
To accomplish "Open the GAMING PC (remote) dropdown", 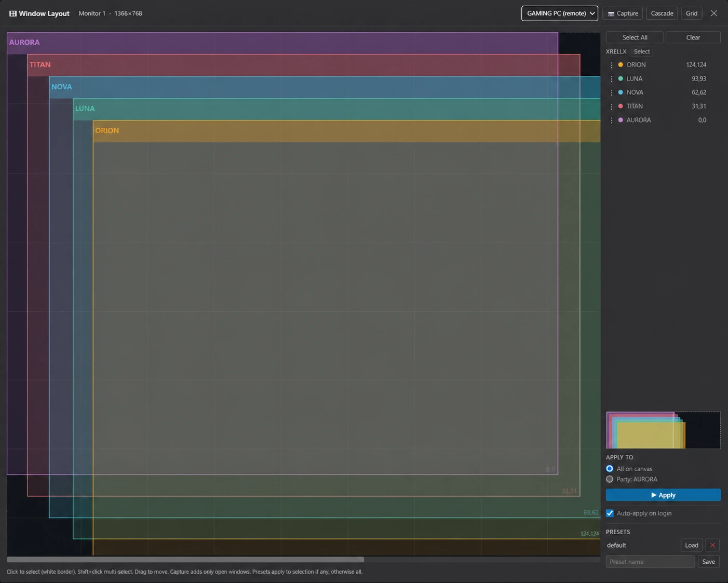I will tap(560, 14).
